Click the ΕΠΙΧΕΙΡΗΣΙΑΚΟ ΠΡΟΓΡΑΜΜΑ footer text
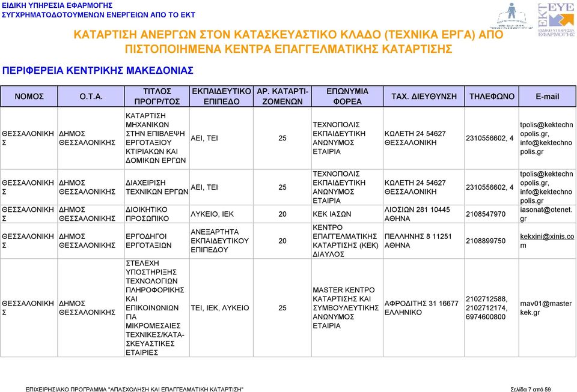Viewport: 577px width, 392px height. [134, 389]
